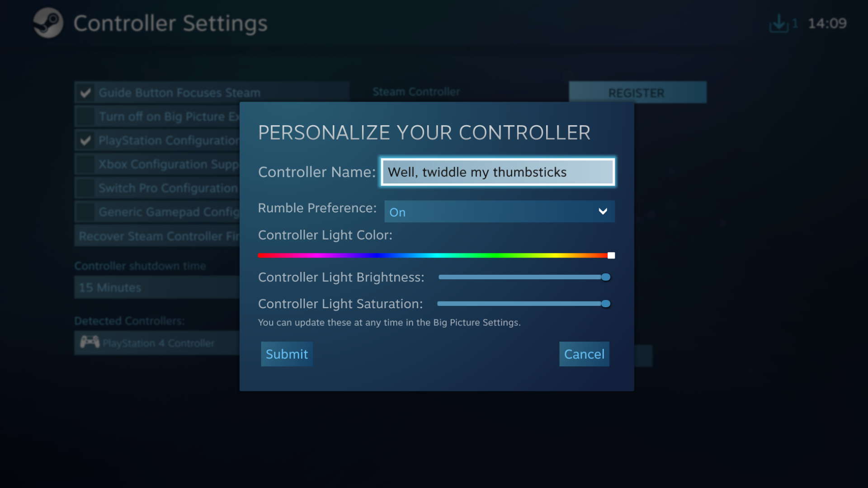The image size is (868, 488).
Task: Click the Xbox Configuration Support icon
Action: point(85,164)
